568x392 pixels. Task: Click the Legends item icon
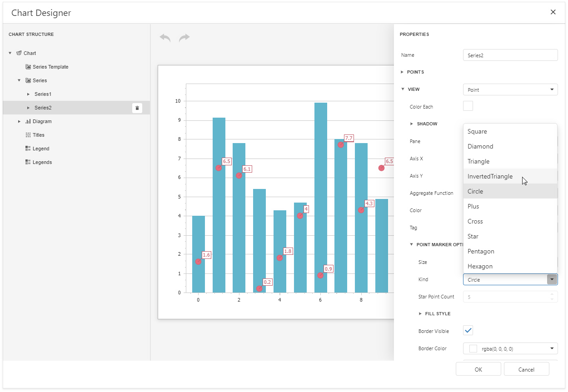click(x=28, y=162)
